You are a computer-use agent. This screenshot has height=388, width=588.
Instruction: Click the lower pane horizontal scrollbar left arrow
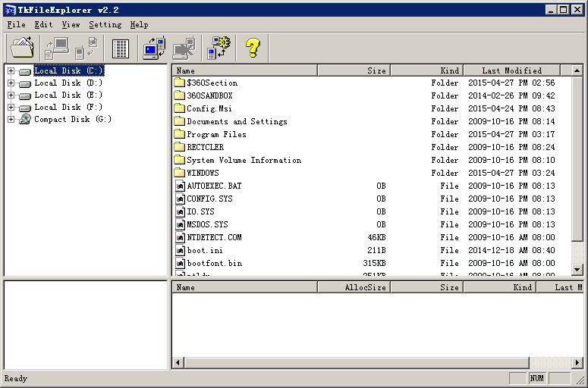click(178, 363)
